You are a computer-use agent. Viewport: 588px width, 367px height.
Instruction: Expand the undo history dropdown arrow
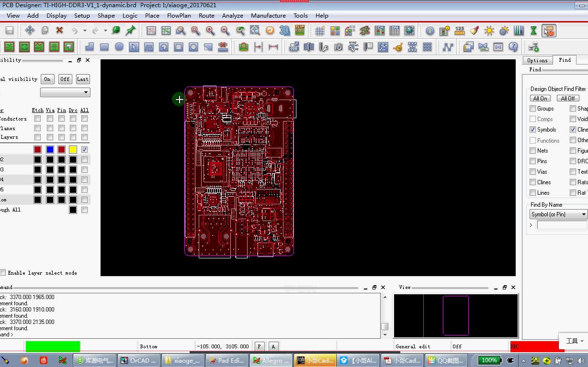pyautogui.click(x=85, y=31)
